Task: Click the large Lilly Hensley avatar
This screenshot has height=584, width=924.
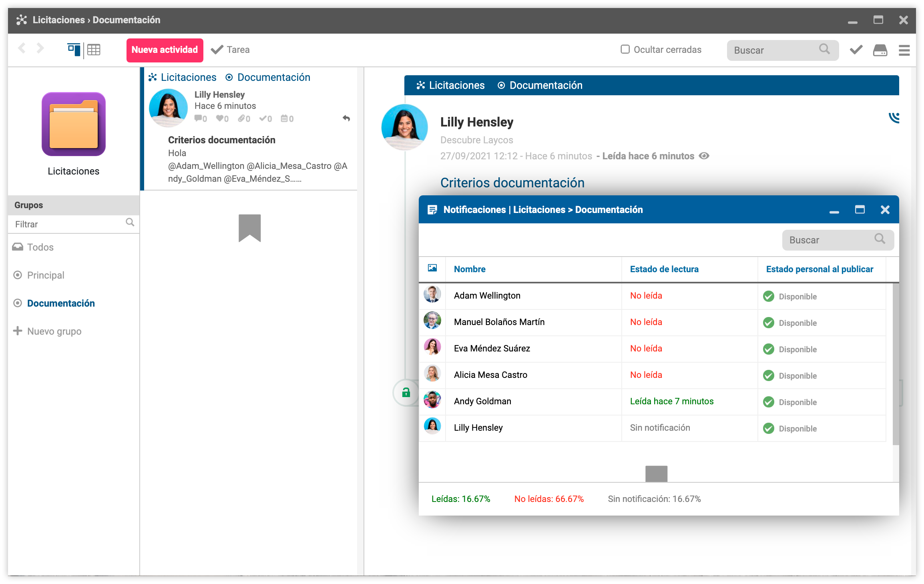Action: [x=405, y=127]
